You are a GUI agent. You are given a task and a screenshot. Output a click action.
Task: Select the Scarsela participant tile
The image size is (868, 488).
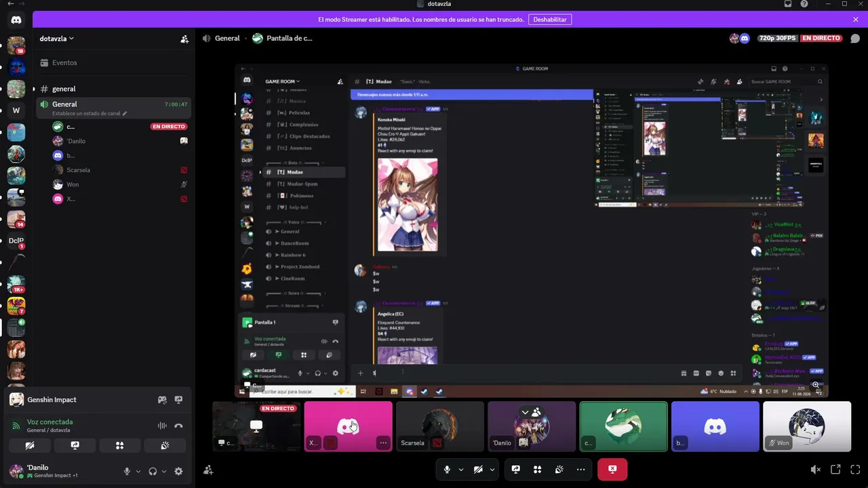[440, 426]
